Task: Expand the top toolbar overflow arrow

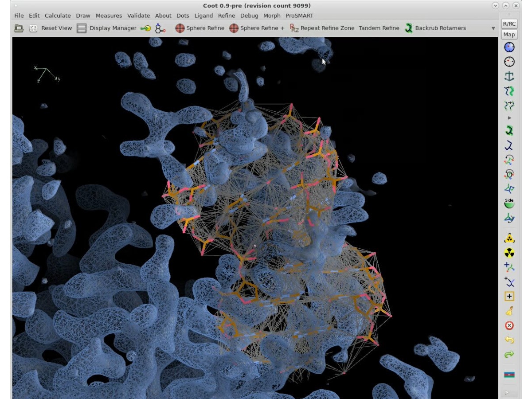Action: (493, 28)
